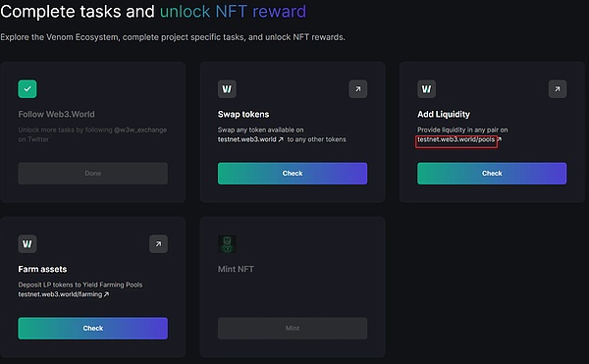Click the Mint NFT robot thumbnail

click(227, 244)
